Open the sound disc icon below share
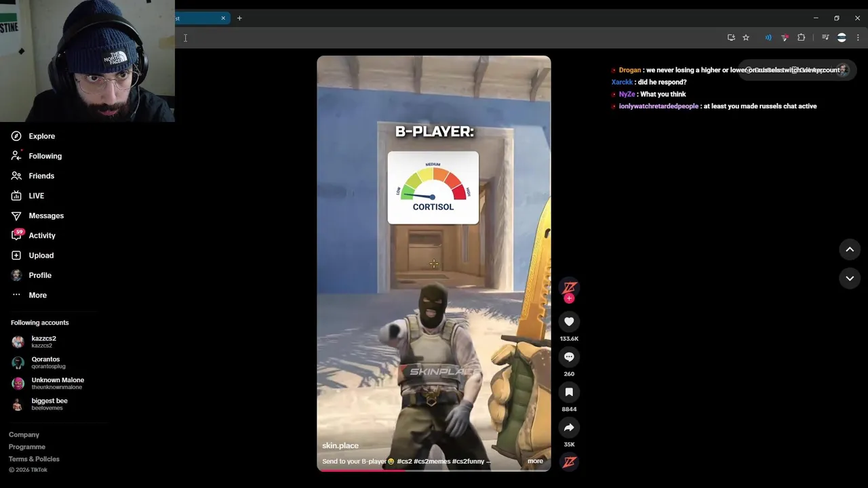Screen dimensions: 868x488 (569, 462)
